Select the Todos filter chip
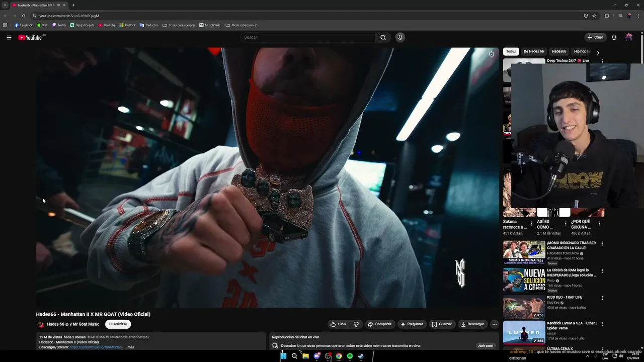644x362 pixels. [511, 51]
